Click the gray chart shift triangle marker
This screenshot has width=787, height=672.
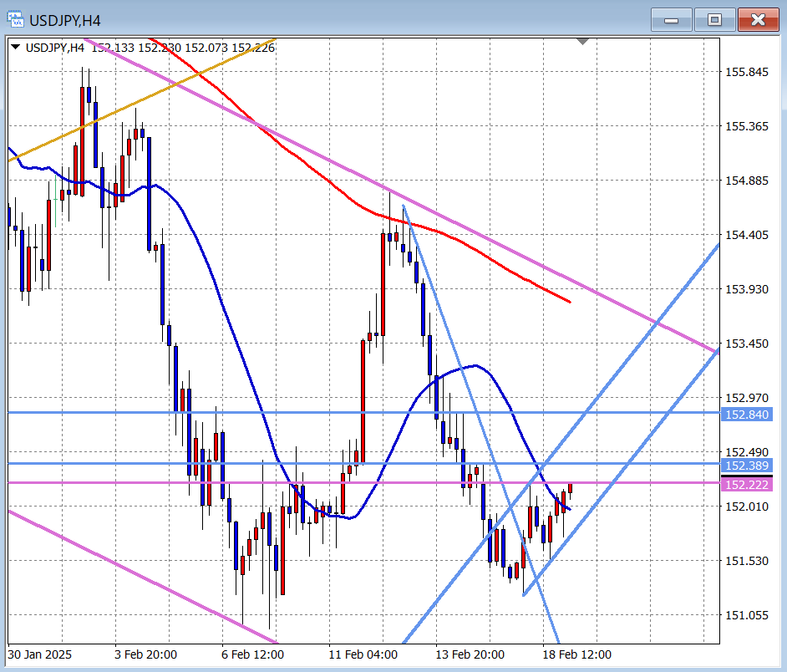(582, 41)
